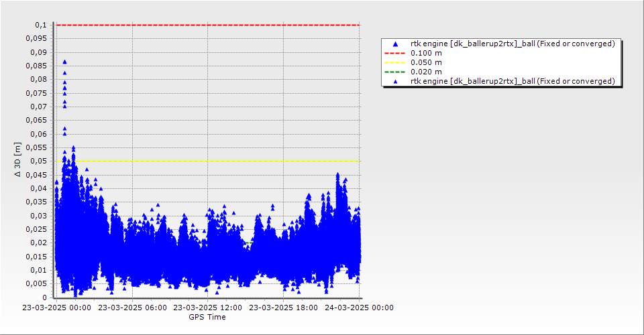Screen dimensions: 644x335
Task: Click the 0,095 y-axis label
Action: (36, 39)
